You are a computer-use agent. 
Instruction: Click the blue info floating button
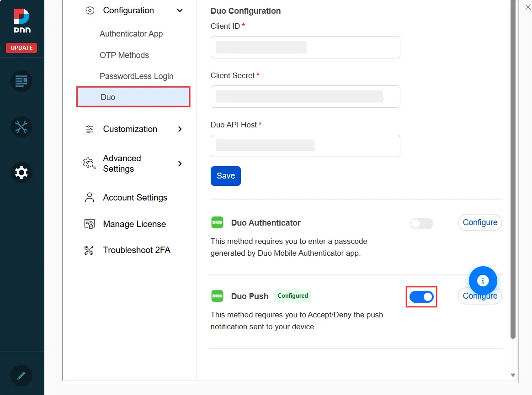coord(483,280)
